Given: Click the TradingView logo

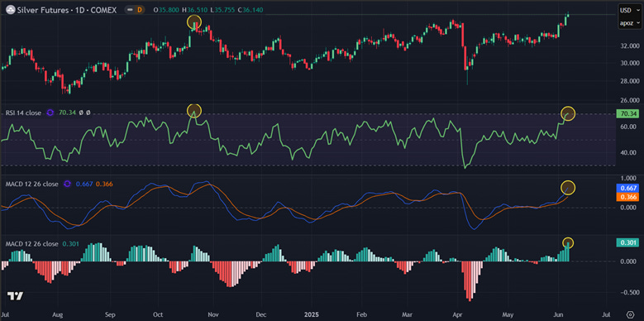Looking at the screenshot, I should pyautogui.click(x=15, y=295).
